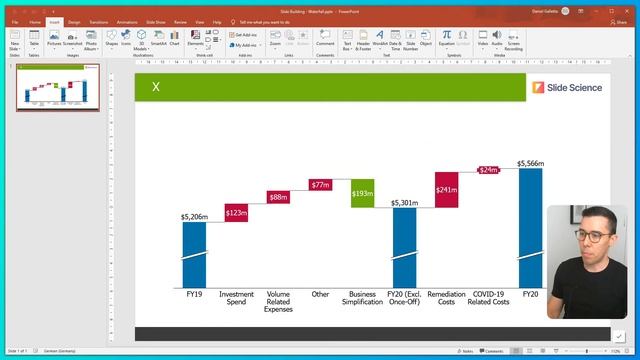Select the $241m Remediation Costs bar
The width and height of the screenshot is (640, 360).
point(447,190)
